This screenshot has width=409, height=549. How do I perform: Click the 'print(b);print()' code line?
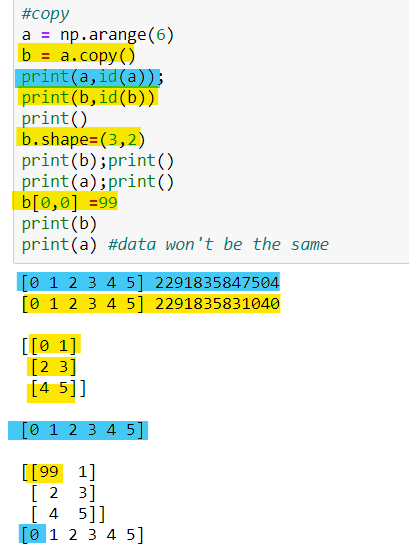(97, 161)
